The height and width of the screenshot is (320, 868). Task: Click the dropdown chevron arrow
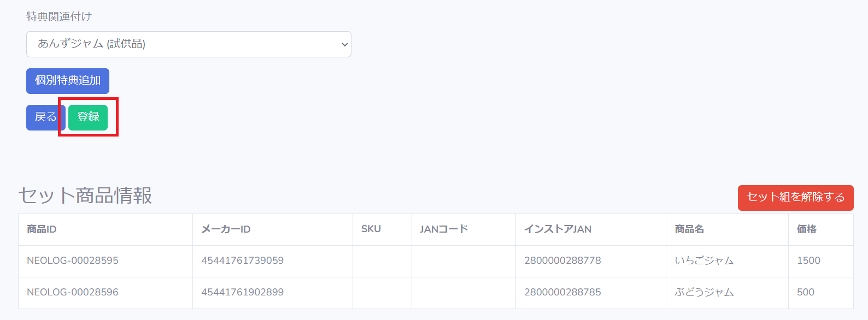tap(344, 45)
